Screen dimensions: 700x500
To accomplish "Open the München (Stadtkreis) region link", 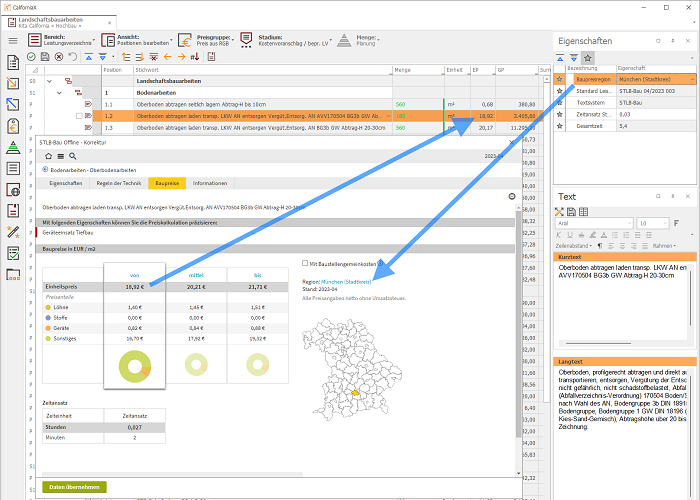I will (x=346, y=282).
